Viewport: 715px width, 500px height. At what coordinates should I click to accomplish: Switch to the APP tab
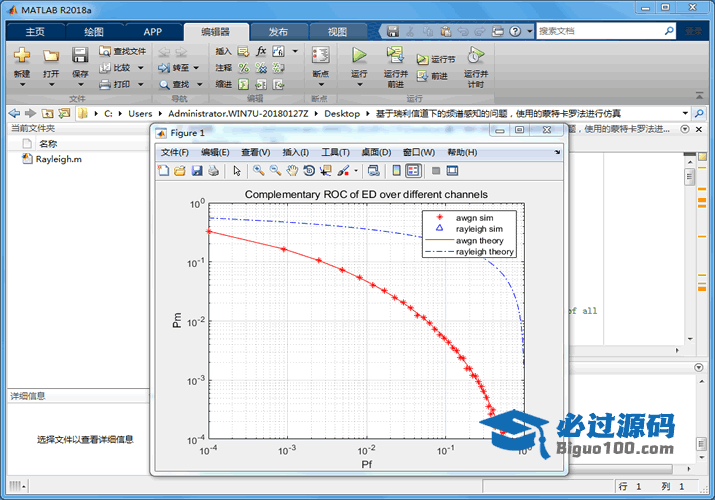(153, 31)
